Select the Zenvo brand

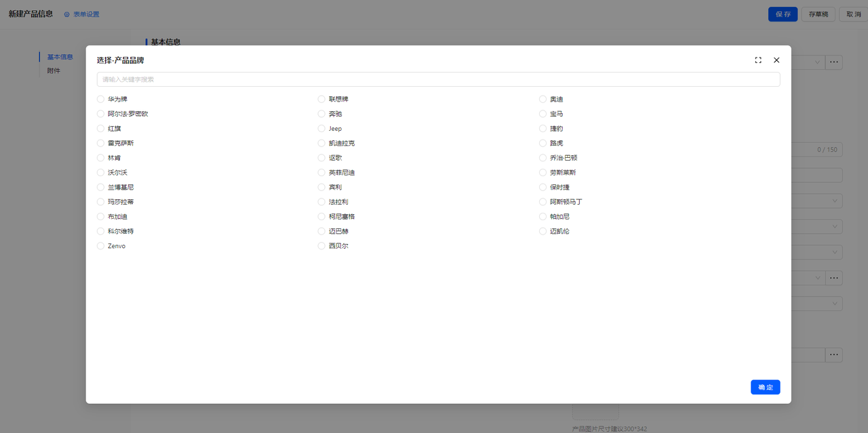[101, 246]
